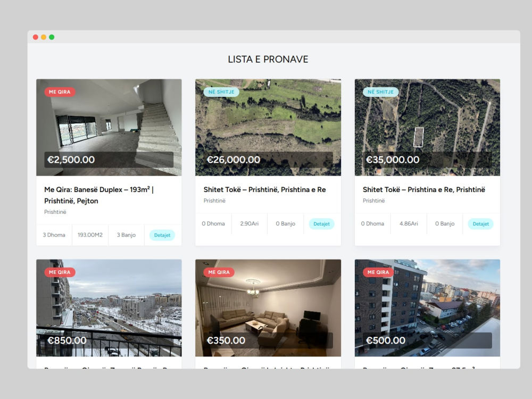Image resolution: width=532 pixels, height=399 pixels.
Task: Click the €850.00 price label
Action: (x=67, y=340)
